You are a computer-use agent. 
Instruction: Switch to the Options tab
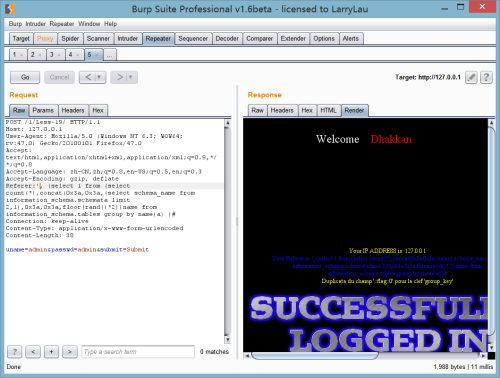(324, 39)
